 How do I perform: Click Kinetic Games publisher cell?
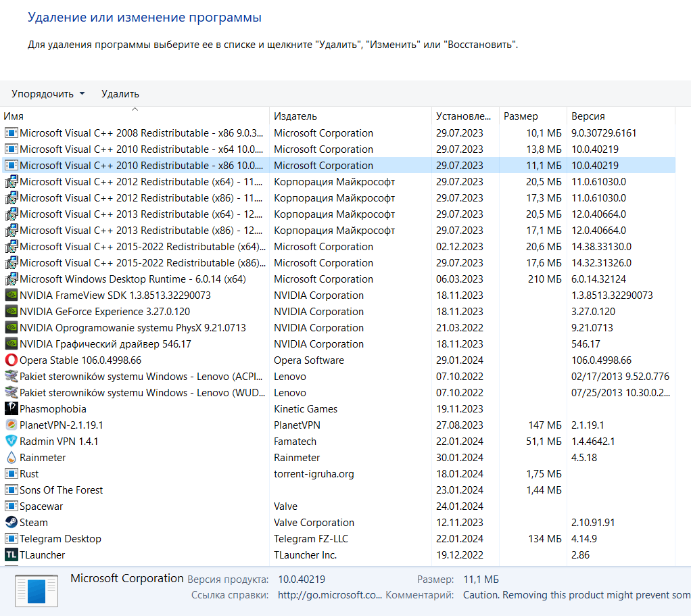[x=306, y=409]
